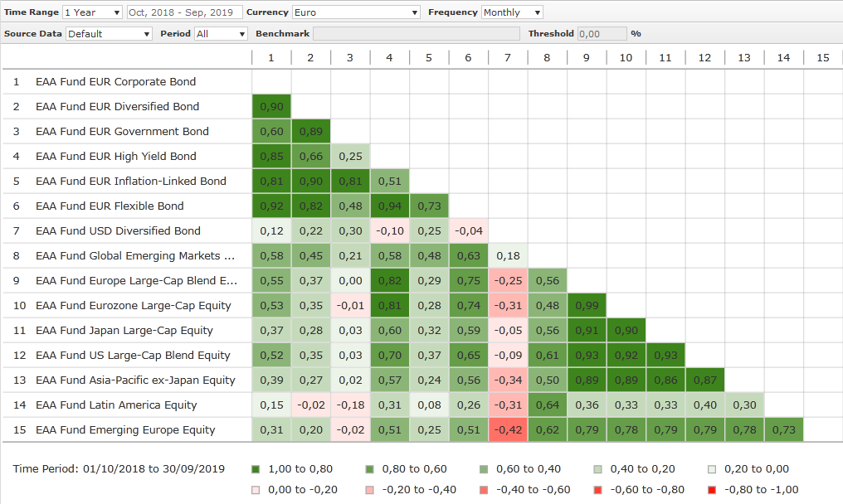Click the 0,94 cell in row 6
Image resolution: width=843 pixels, height=504 pixels.
(390, 206)
